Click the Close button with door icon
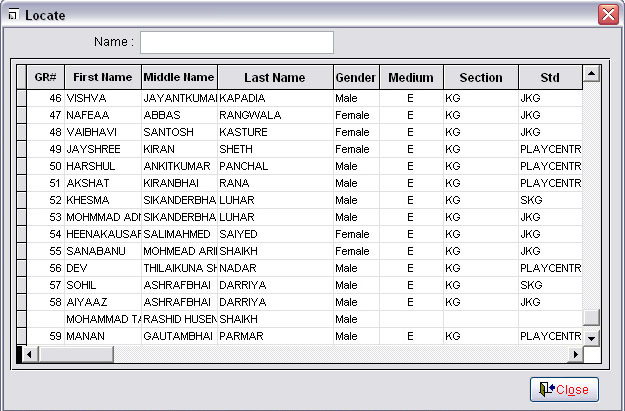This screenshot has height=411, width=625. (564, 389)
